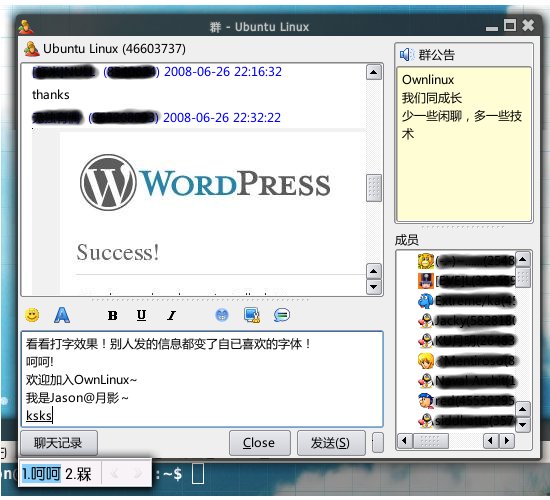Click the 'Success!' heading in the chat image
The image size is (550, 500).
118,252
